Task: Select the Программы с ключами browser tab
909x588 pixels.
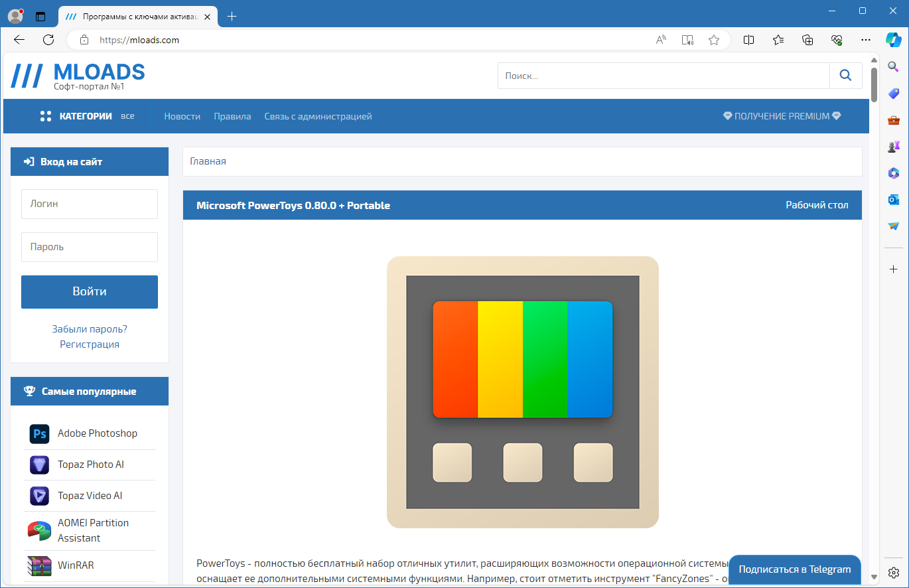Action: [x=138, y=17]
